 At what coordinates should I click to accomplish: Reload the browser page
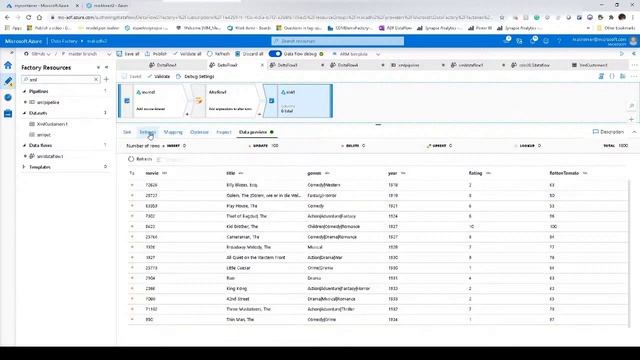(x=28, y=17)
